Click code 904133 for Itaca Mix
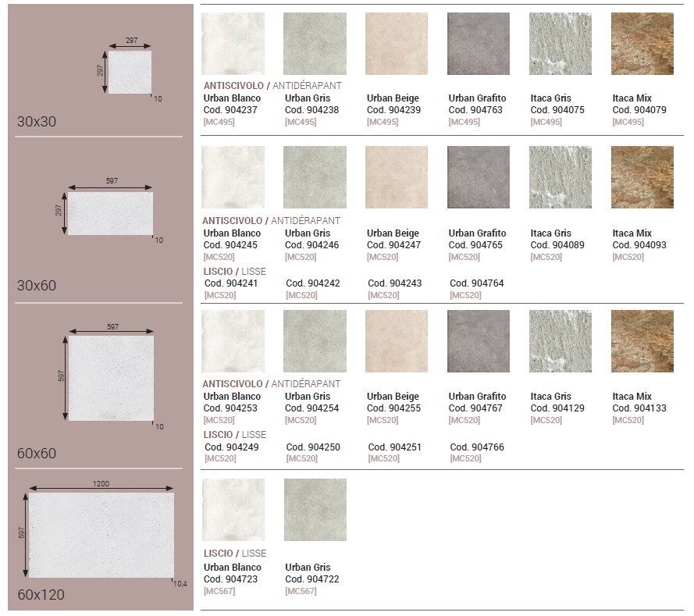694x616 pixels. 639,408
